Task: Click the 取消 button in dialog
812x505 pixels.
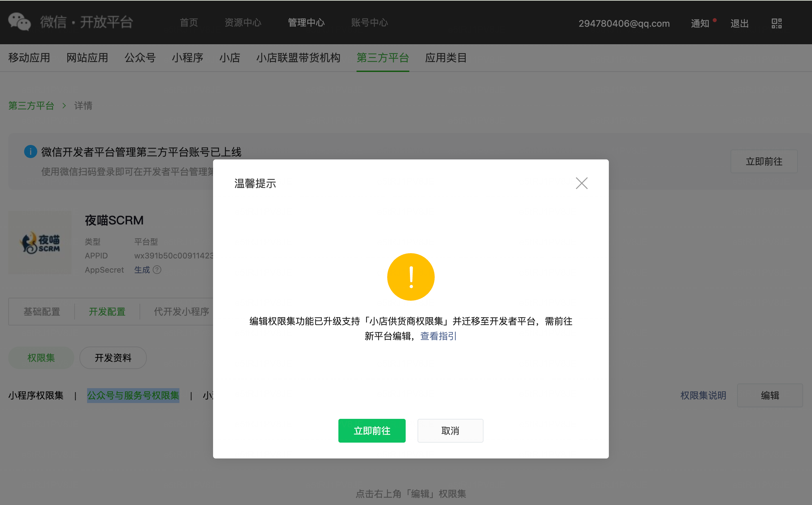Action: coord(450,430)
